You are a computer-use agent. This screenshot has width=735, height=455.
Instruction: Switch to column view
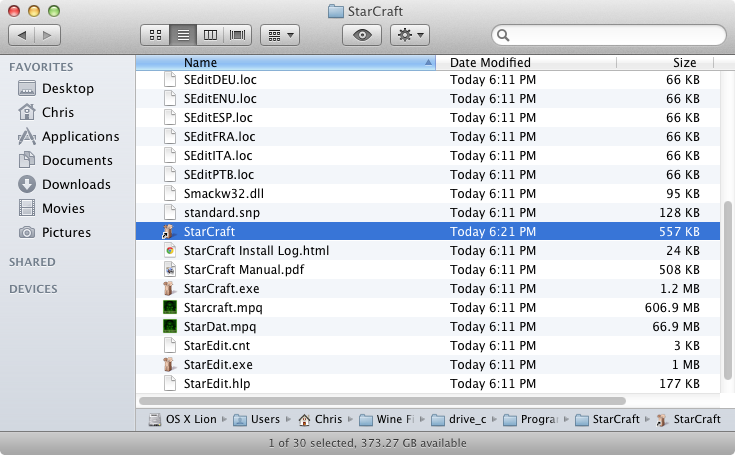[x=210, y=35]
